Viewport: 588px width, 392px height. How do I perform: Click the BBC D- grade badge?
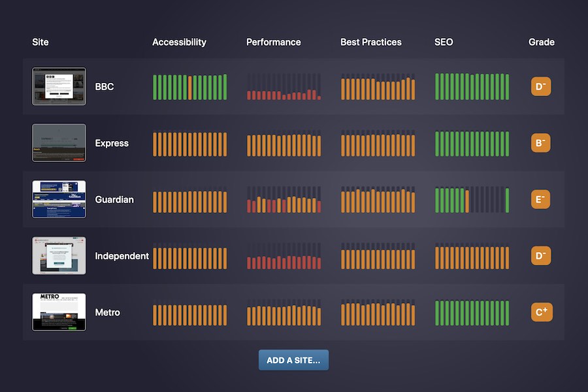[541, 87]
